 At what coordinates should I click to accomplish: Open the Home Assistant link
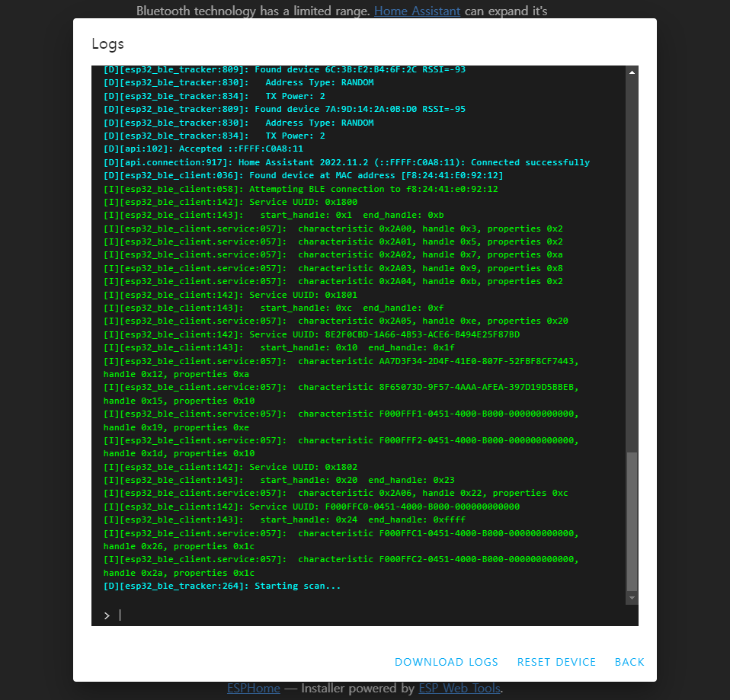(417, 11)
